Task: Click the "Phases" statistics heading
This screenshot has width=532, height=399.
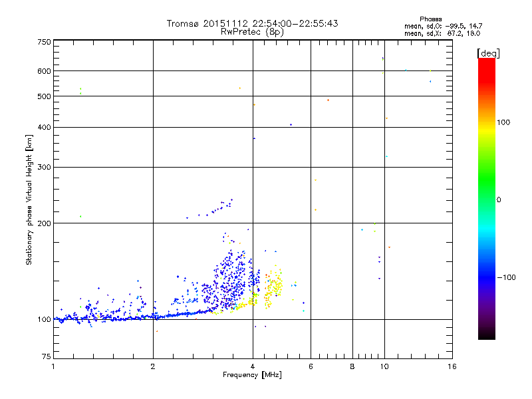Action: [430, 19]
